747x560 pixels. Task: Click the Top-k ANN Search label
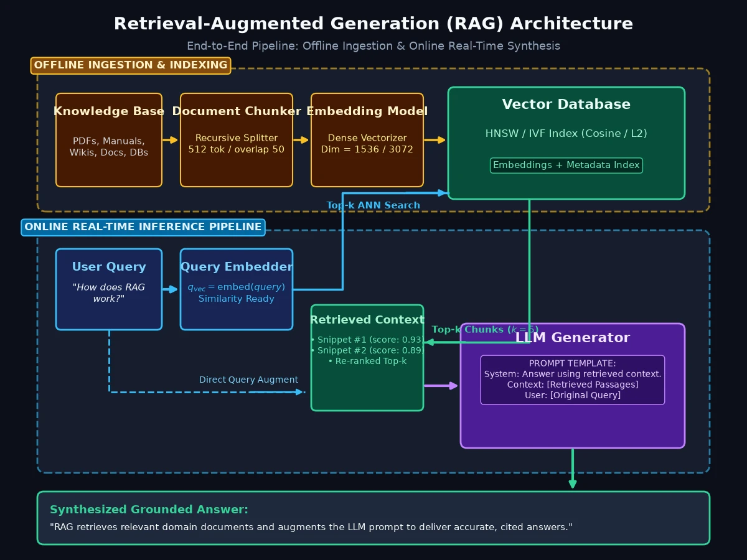(x=374, y=205)
